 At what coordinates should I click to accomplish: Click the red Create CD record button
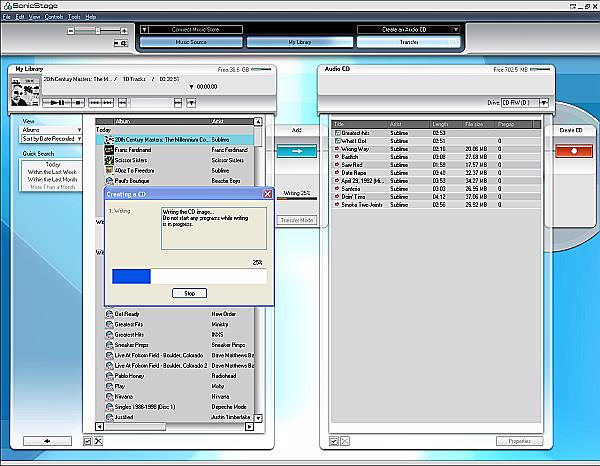(572, 150)
